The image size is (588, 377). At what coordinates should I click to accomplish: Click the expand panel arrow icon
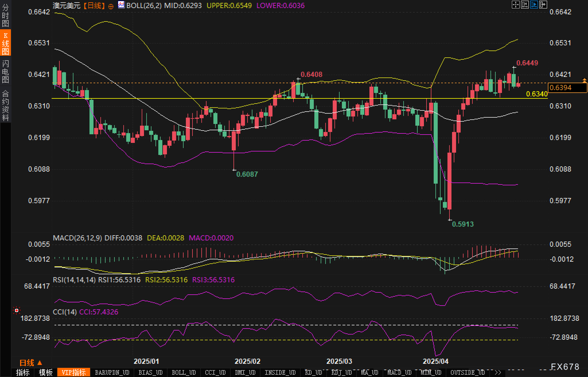click(543, 5)
